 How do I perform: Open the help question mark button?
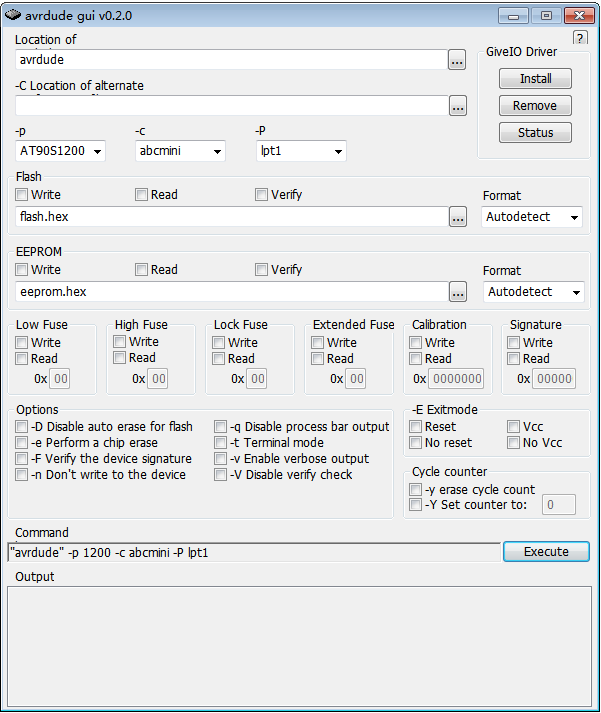tap(580, 38)
